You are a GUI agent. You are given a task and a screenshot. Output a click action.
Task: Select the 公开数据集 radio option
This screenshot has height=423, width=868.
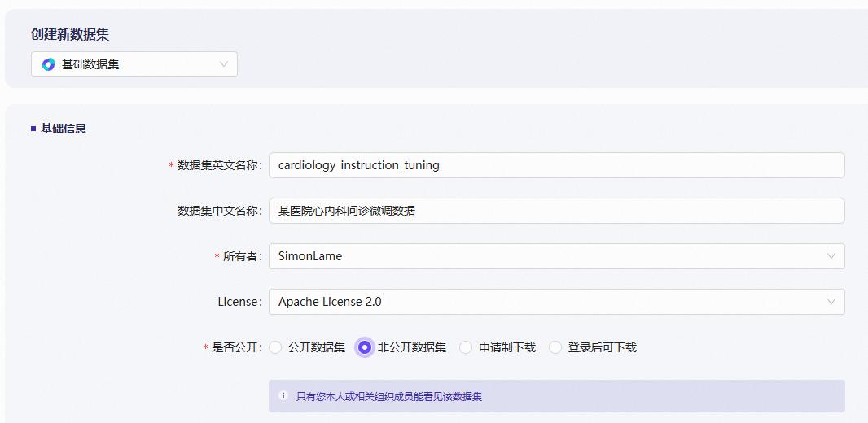[275, 347]
